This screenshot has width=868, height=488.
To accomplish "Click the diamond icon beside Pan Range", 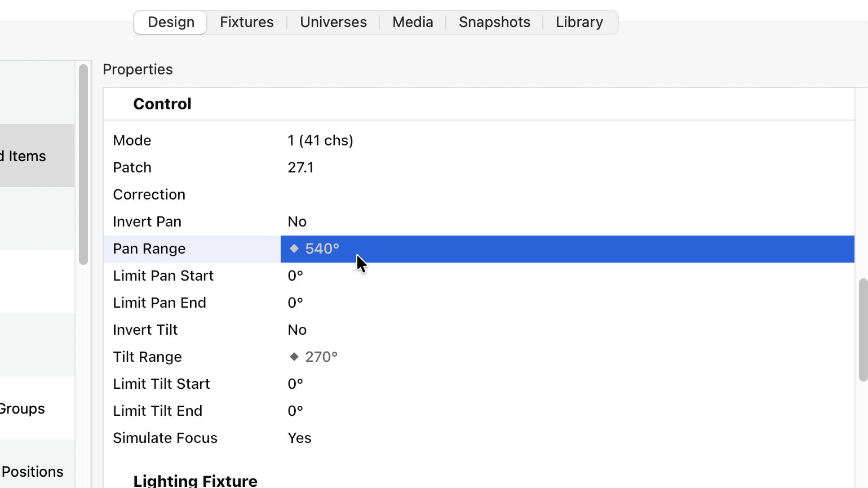I will point(294,249).
